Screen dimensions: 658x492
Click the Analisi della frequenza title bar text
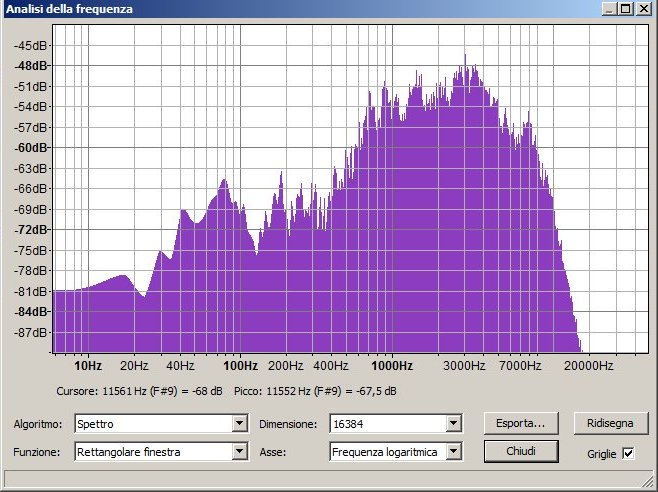click(x=70, y=9)
